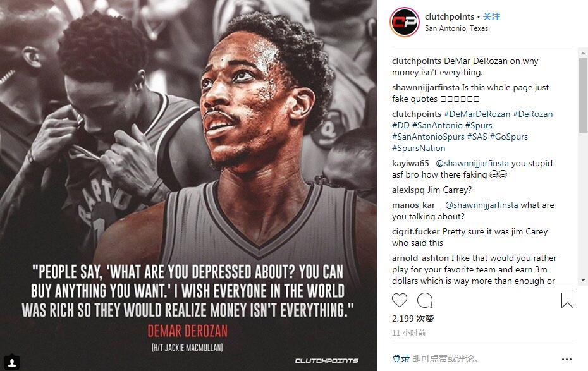The width and height of the screenshot is (588, 371).
Task: Open San Antonio, Texas location link
Action: point(456,28)
